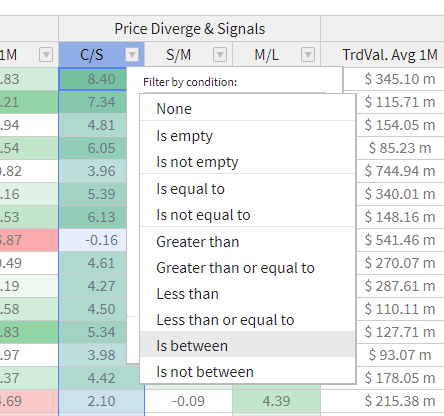Click the $ 148.16 m trade value cell

tap(400, 217)
